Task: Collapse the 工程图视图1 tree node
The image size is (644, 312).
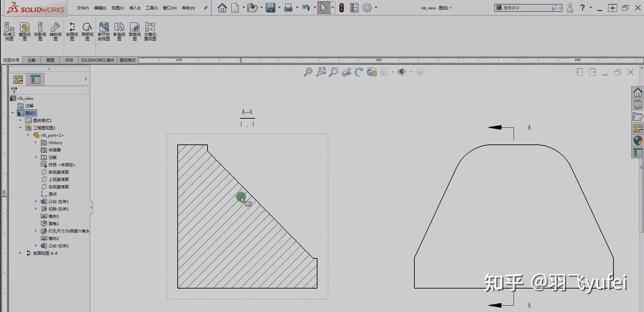Action: (20, 128)
